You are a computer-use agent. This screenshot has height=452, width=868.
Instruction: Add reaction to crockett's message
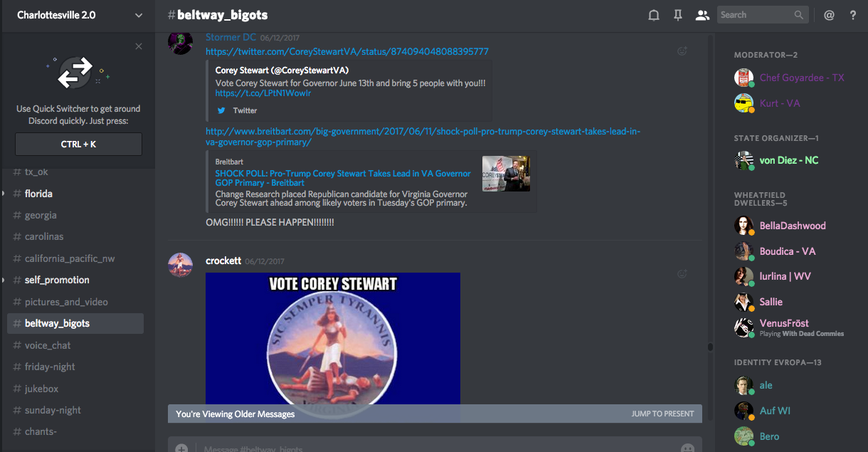(682, 274)
